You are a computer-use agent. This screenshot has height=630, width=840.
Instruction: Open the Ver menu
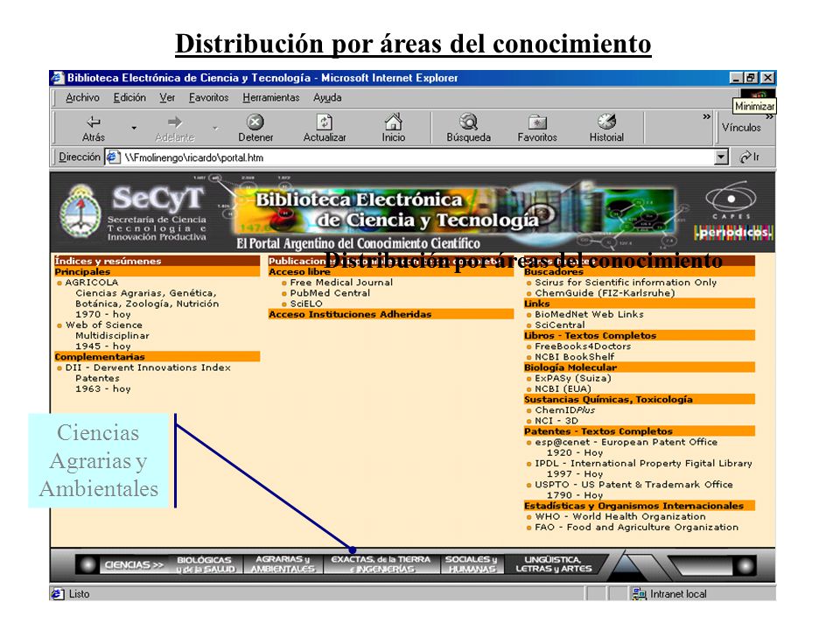167,97
